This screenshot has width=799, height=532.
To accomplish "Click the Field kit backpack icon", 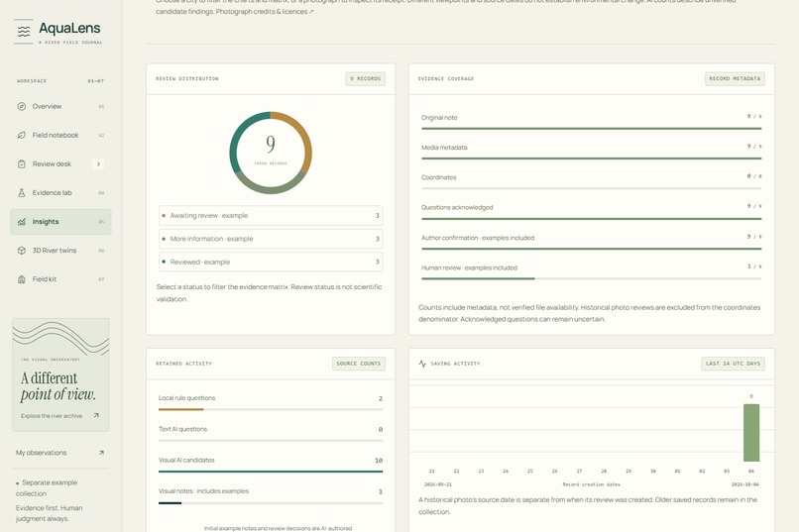I will pos(22,279).
